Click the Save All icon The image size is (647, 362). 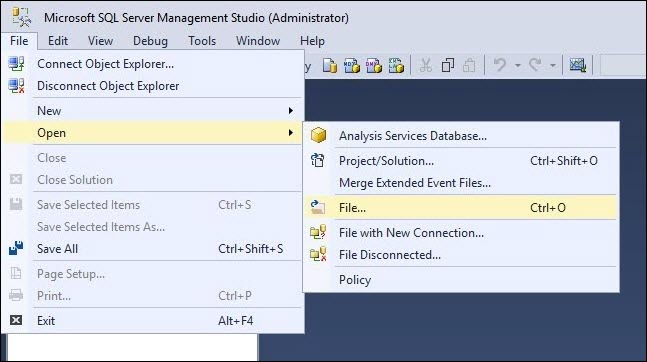point(16,248)
